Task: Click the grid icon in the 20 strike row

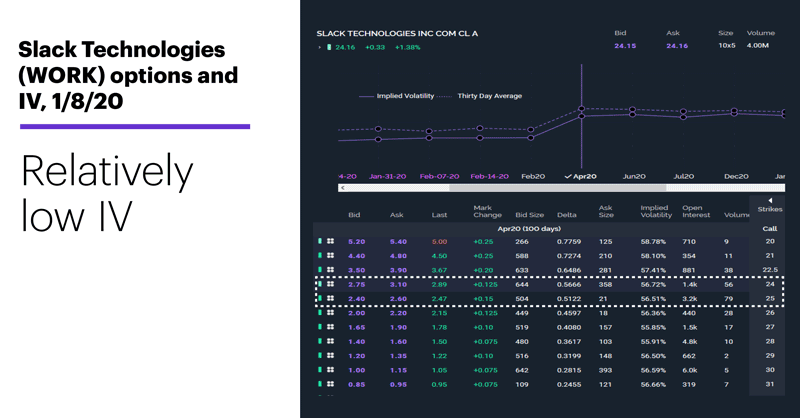Action: (331, 241)
